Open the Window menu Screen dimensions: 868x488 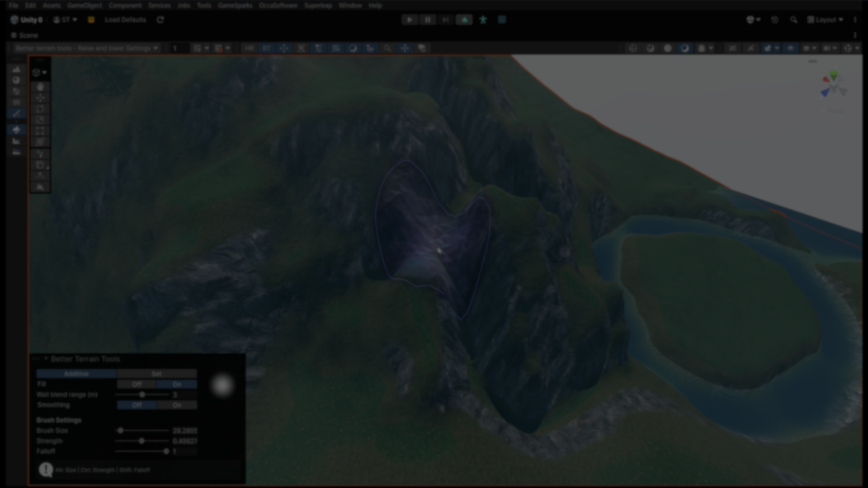coord(350,5)
